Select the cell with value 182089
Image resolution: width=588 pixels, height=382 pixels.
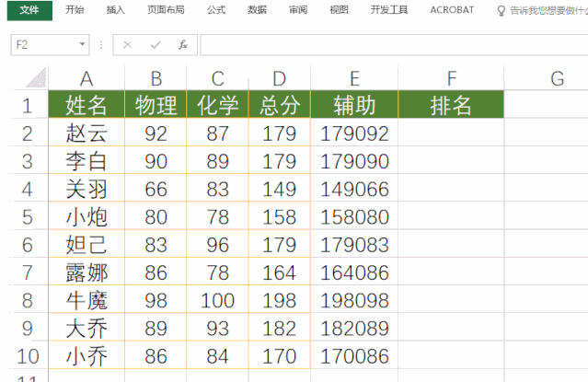[x=354, y=328]
